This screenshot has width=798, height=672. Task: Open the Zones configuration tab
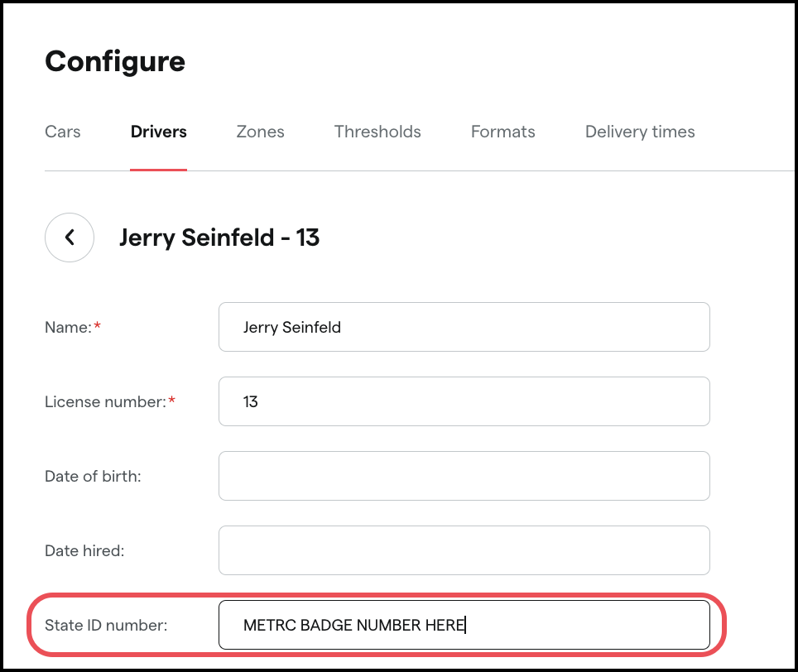260,132
